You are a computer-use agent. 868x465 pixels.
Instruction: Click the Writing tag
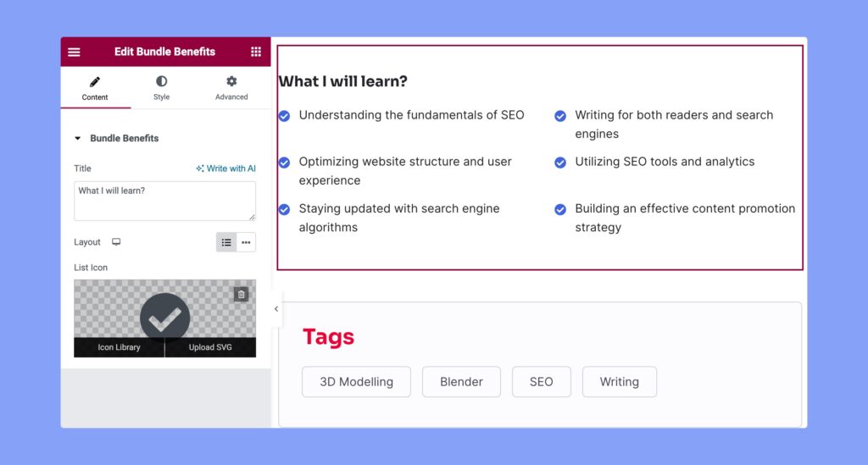[620, 381]
